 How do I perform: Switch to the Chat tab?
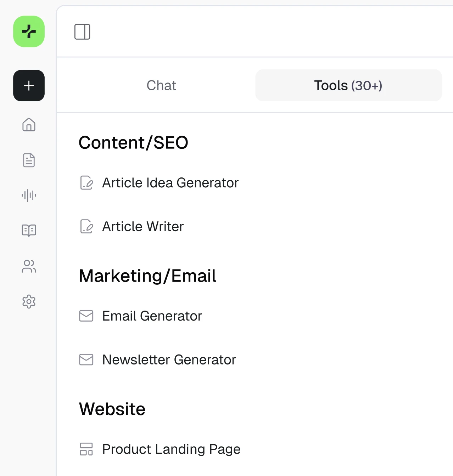161,85
